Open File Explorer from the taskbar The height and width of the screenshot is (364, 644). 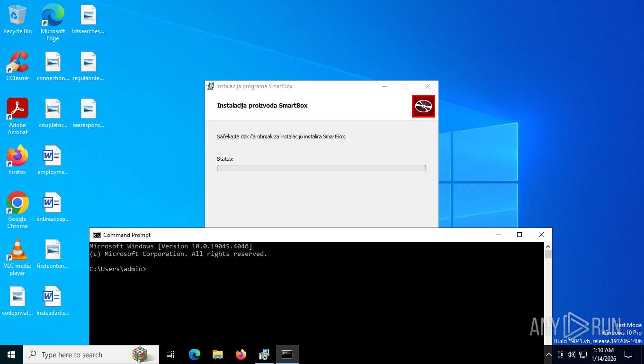click(217, 355)
